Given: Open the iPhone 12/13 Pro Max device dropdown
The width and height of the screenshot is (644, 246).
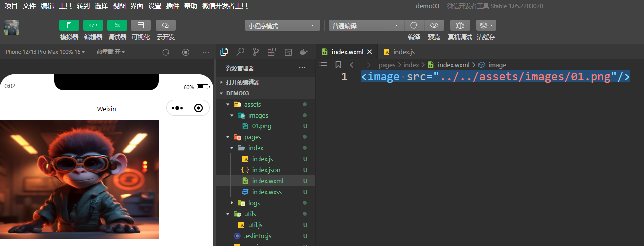Looking at the screenshot, I should tap(45, 52).
